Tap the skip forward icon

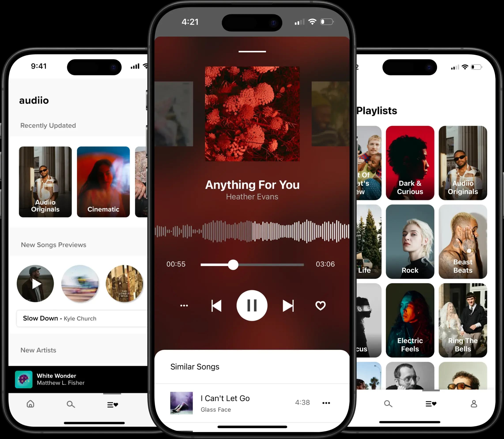point(289,306)
